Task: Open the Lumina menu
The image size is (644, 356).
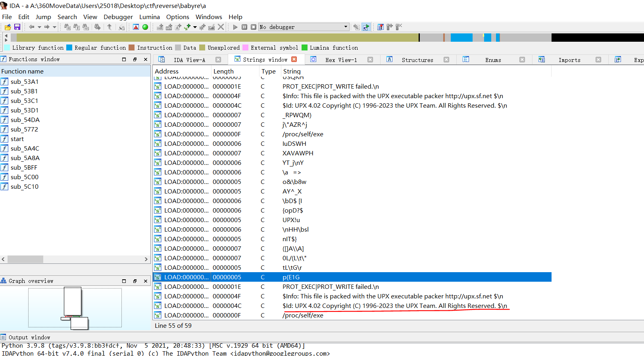Action: click(150, 17)
